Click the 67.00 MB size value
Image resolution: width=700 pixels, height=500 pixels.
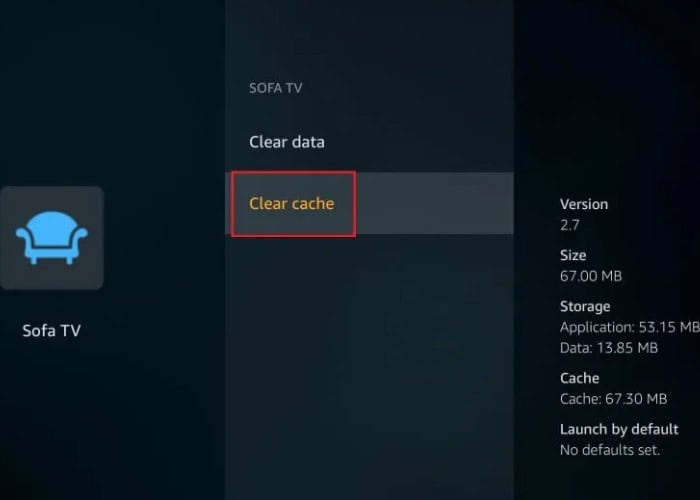coord(591,276)
